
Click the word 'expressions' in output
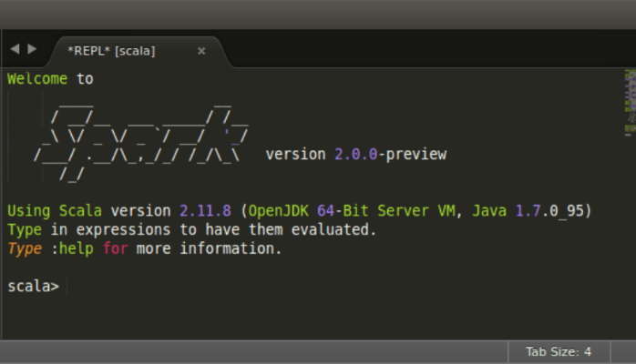123,230
